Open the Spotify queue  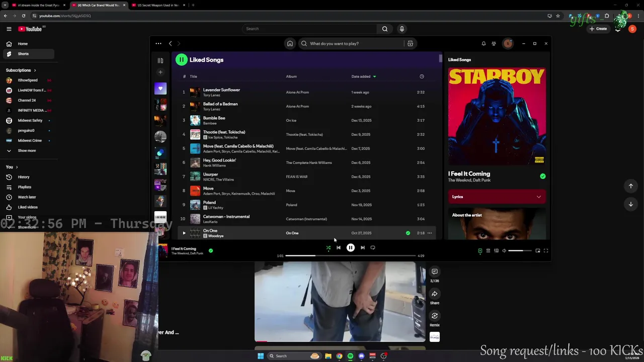tap(488, 250)
